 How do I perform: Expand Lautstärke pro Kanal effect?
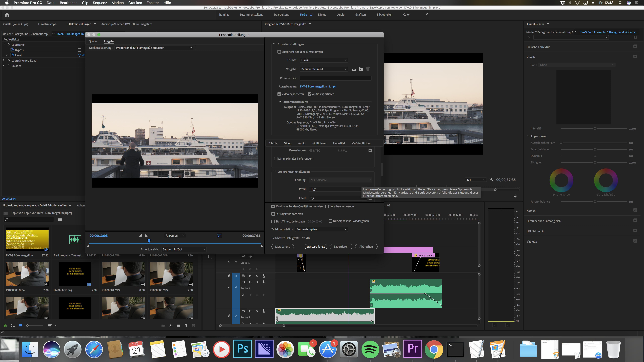tap(4, 60)
